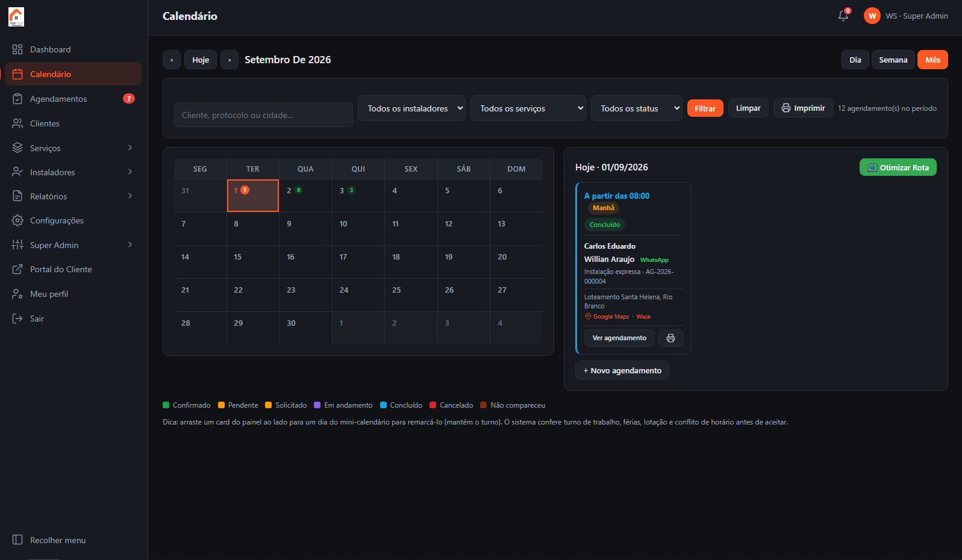Image resolution: width=962 pixels, height=560 pixels.
Task: Open the Todos os serviços dropdown
Action: click(x=528, y=108)
